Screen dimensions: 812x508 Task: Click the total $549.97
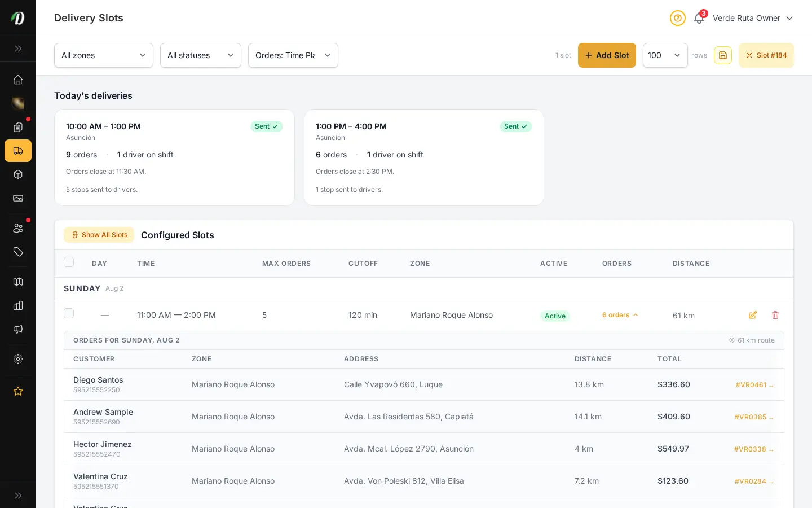pos(673,449)
